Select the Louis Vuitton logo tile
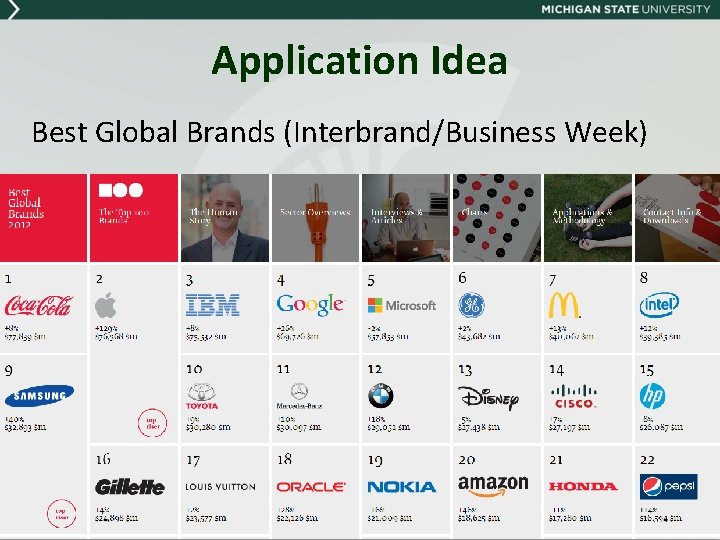The width and height of the screenshot is (720, 540). pos(220,487)
